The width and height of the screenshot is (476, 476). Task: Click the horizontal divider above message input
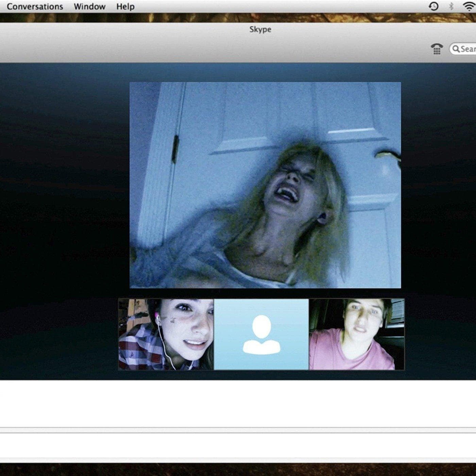238,430
